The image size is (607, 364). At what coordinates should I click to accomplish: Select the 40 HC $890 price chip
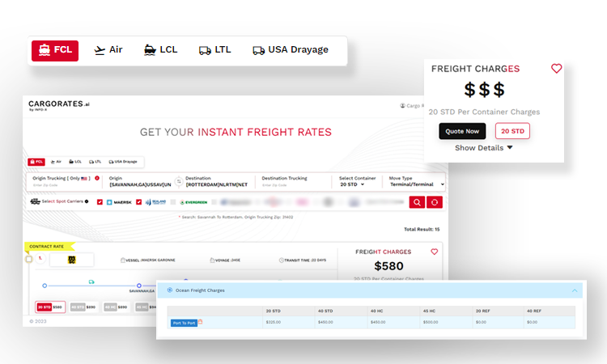coord(116,307)
